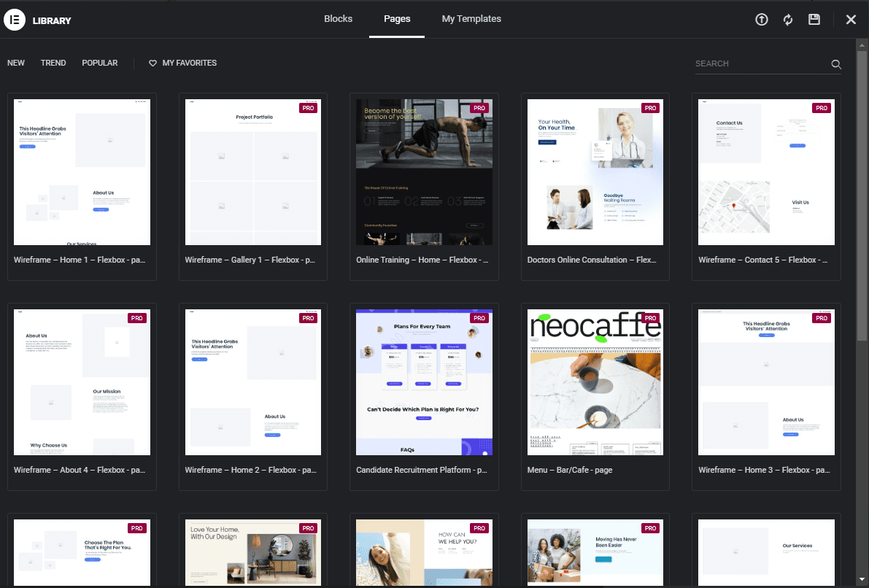Open the Project Portfolio gallery thumbnail
The width and height of the screenshot is (869, 588).
pyautogui.click(x=252, y=171)
